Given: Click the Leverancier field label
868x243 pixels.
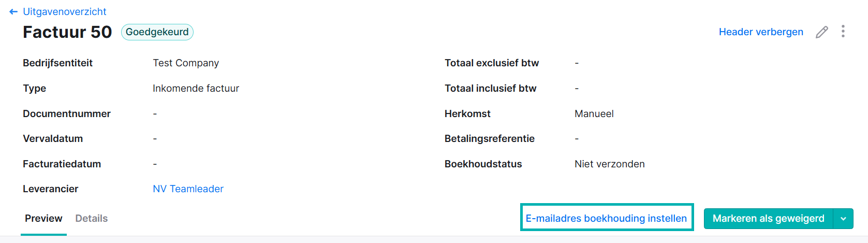Looking at the screenshot, I should click(50, 189).
